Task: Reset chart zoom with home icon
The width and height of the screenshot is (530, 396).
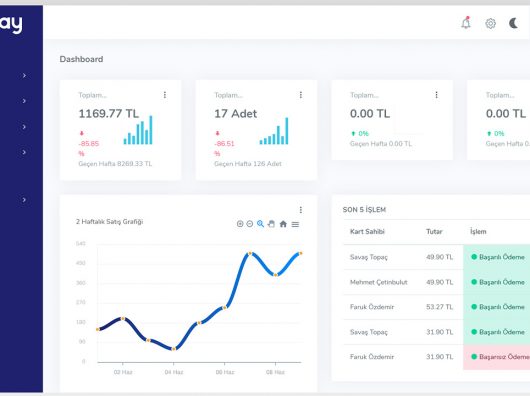Action: coord(283,224)
